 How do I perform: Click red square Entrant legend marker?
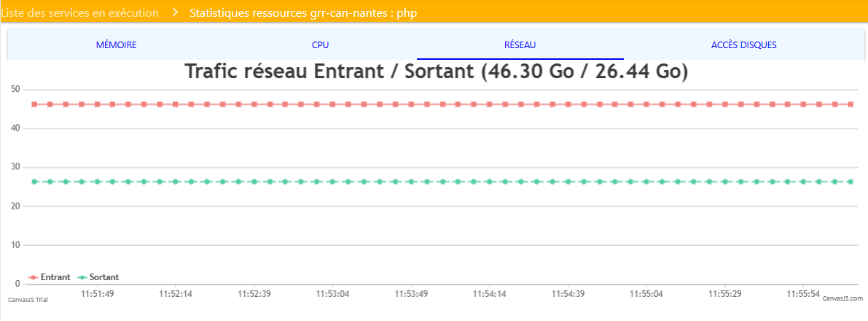(33, 277)
